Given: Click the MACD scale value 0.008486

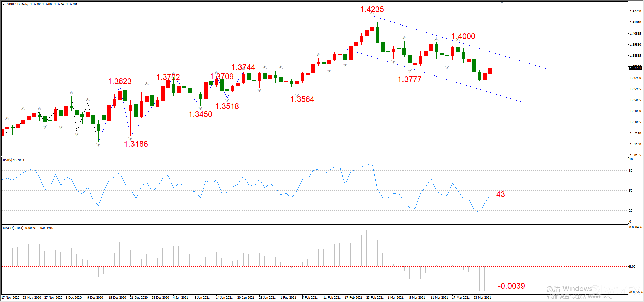Looking at the screenshot, I should (636, 227).
